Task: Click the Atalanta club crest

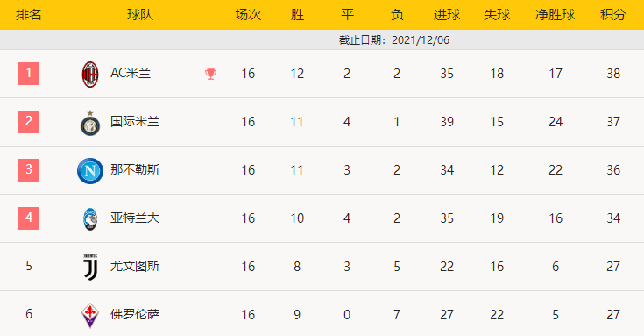Action: pyautogui.click(x=90, y=219)
